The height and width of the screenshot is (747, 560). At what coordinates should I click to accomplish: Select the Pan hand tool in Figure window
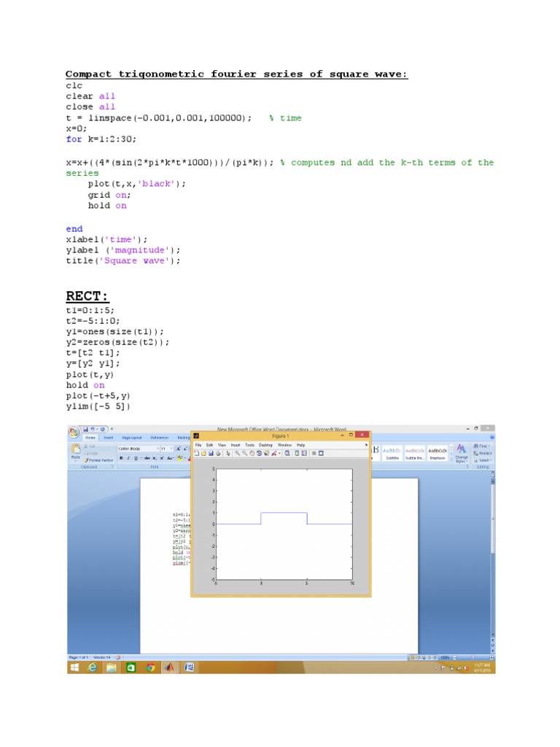pyautogui.click(x=251, y=453)
